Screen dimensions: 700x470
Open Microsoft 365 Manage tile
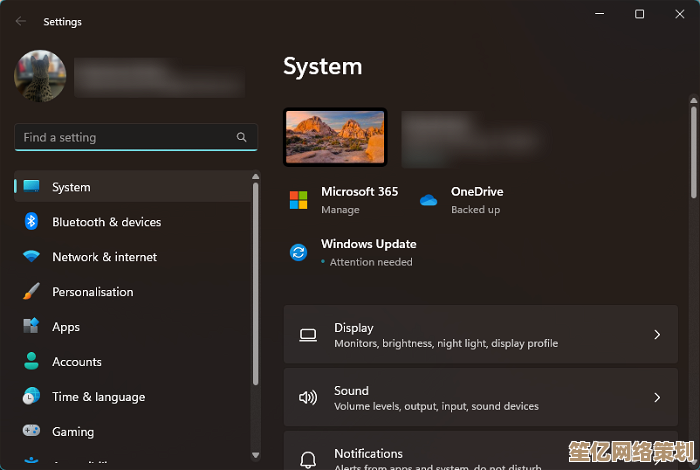click(345, 200)
